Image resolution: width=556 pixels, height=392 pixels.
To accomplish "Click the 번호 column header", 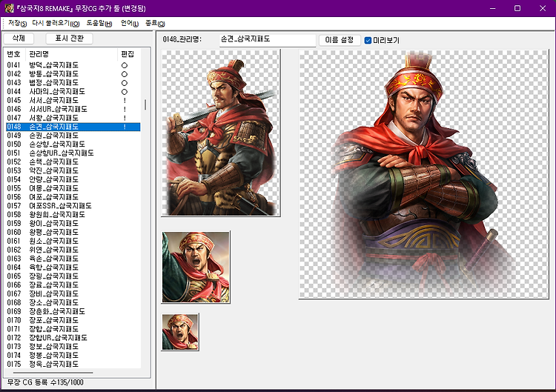I will click(14, 54).
